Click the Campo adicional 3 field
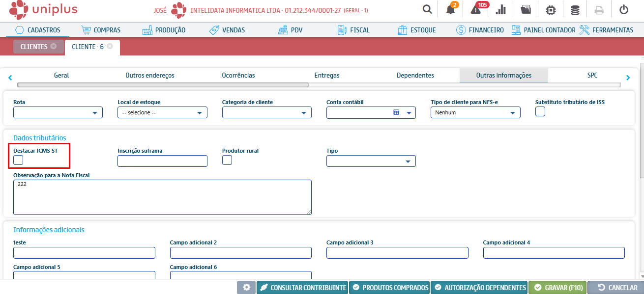The image size is (644, 294). point(397,253)
